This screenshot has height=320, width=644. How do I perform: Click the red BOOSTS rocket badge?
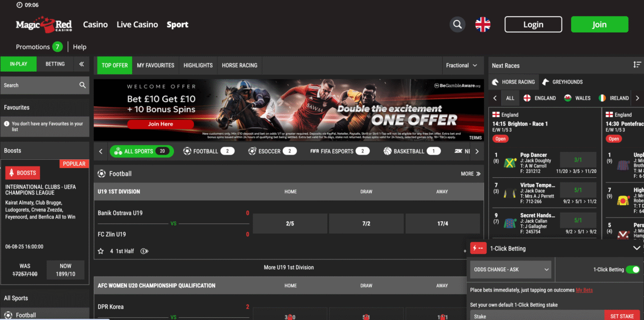click(x=23, y=173)
